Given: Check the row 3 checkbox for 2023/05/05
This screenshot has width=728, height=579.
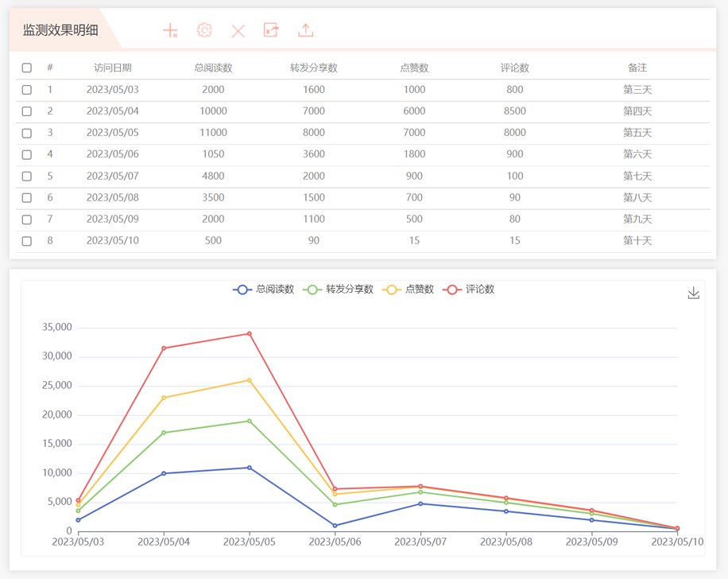Looking at the screenshot, I should click(27, 134).
